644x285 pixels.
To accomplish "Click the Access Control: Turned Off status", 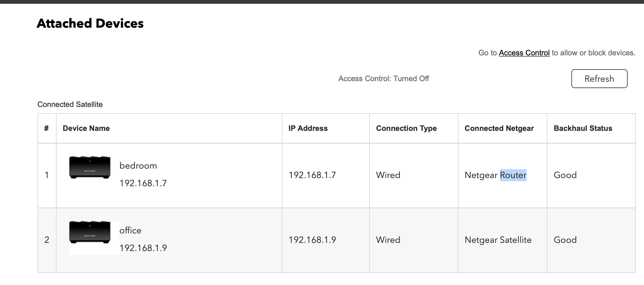I will [383, 79].
